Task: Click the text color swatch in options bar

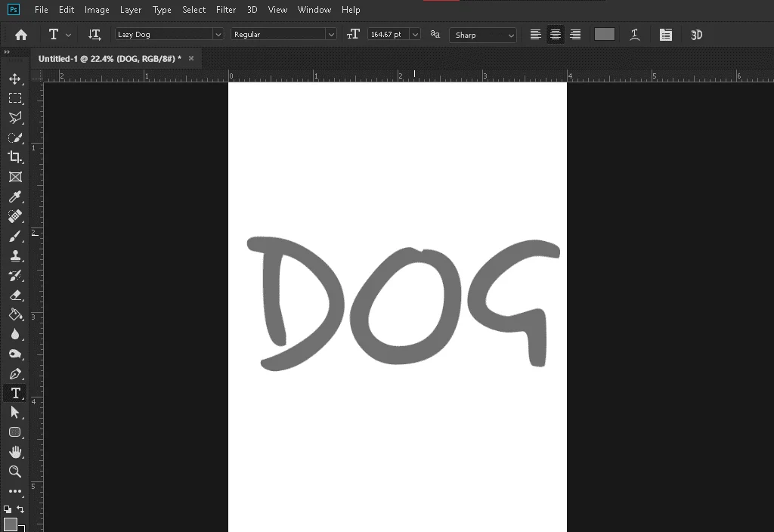Action: [x=604, y=34]
